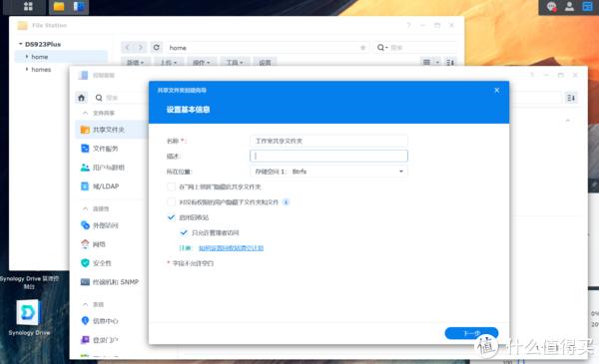Collapse the 系统 sidebar section
The height and width of the screenshot is (364, 599).
[85, 304]
